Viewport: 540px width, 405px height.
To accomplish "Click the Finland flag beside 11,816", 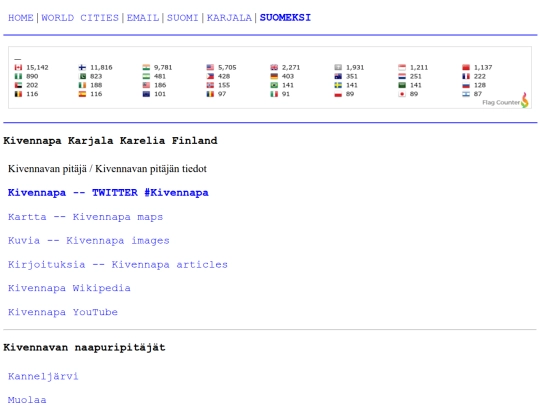I will point(82,68).
